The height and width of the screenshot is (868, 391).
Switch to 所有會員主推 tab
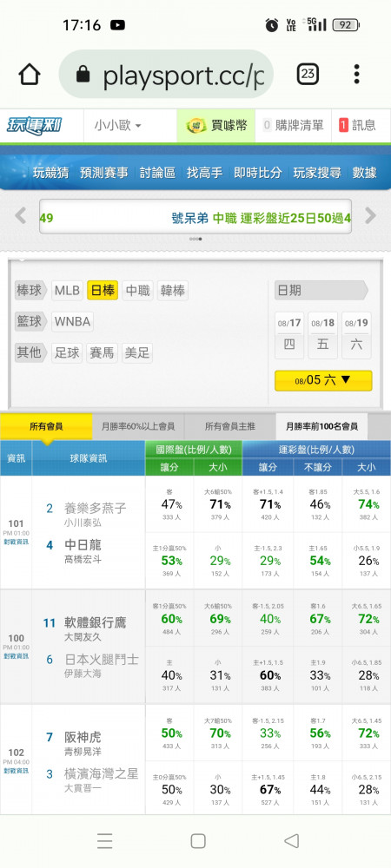pyautogui.click(x=230, y=426)
